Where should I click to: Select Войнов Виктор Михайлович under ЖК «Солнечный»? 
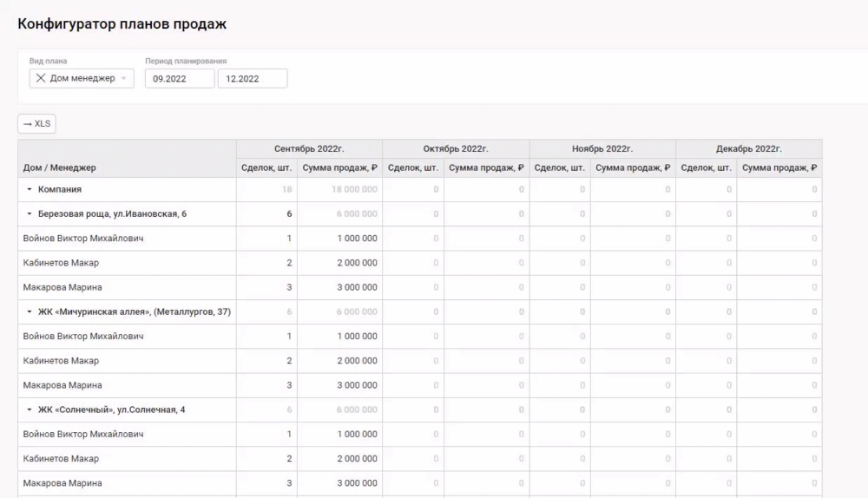[82, 434]
